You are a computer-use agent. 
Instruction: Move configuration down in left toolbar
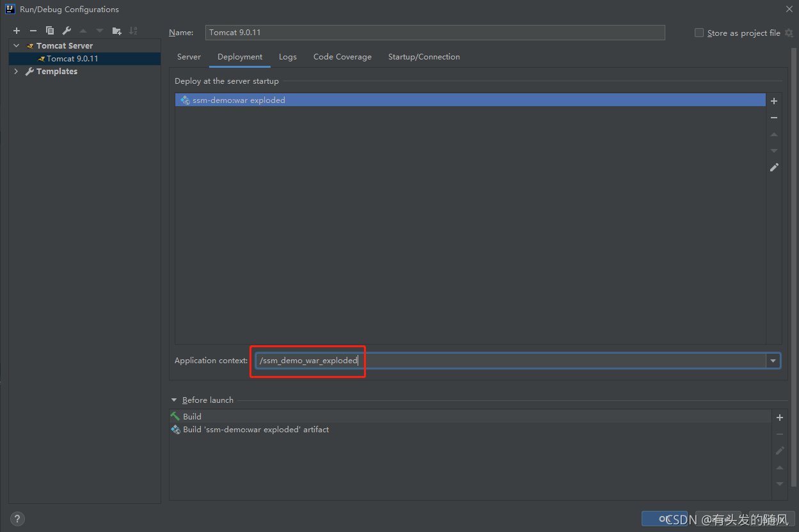[100, 31]
